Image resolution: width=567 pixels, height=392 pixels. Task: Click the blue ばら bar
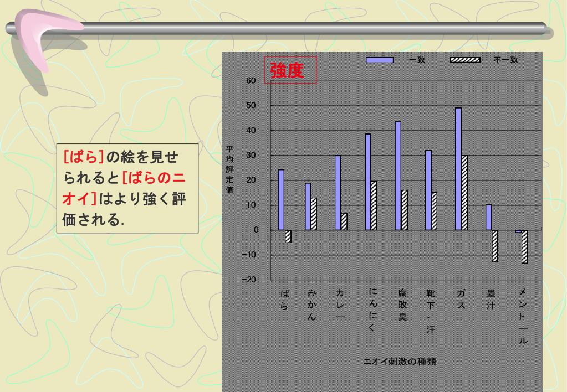click(281, 200)
